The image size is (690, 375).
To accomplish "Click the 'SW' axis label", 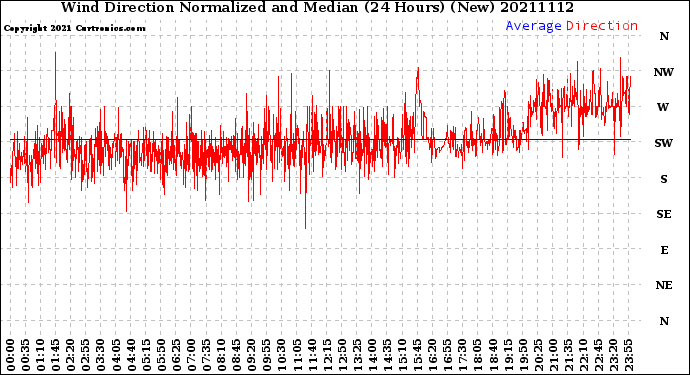I will pyautogui.click(x=664, y=143).
